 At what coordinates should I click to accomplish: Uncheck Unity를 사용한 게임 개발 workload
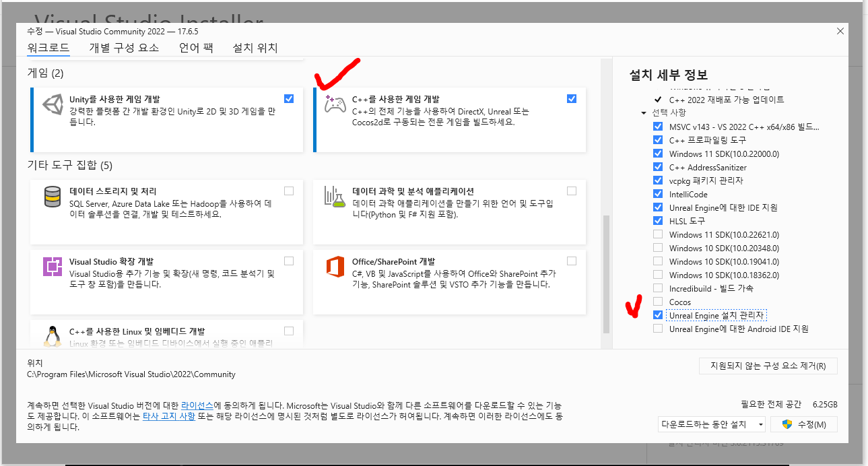[289, 98]
